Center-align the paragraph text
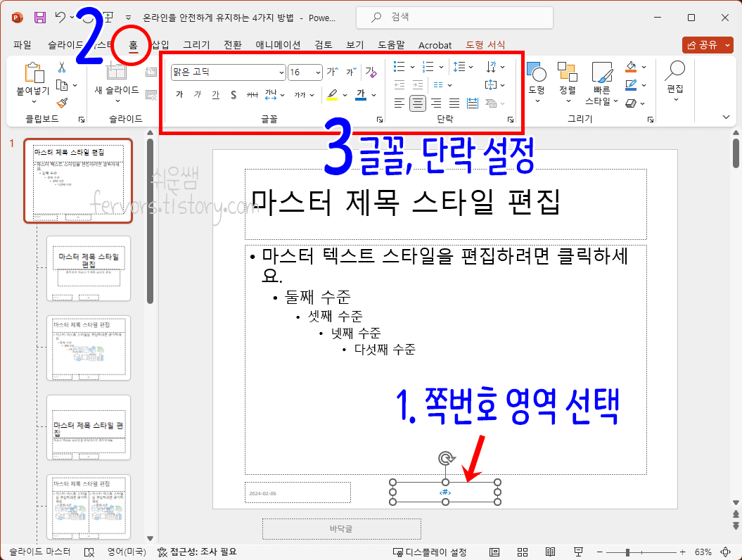 pyautogui.click(x=417, y=102)
